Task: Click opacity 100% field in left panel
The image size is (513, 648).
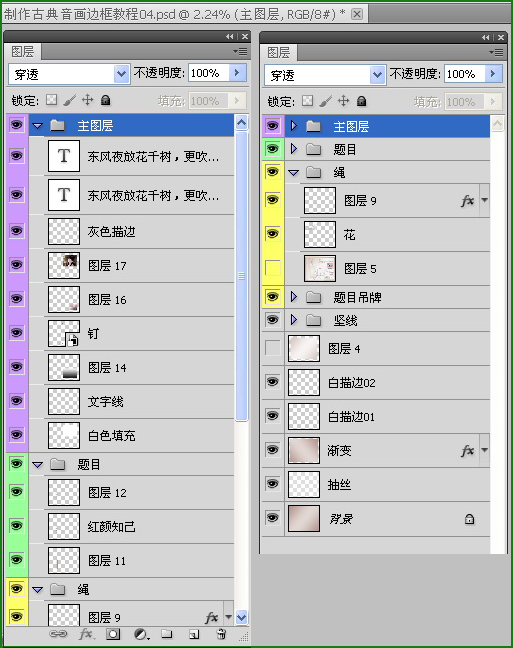Action: (x=209, y=73)
